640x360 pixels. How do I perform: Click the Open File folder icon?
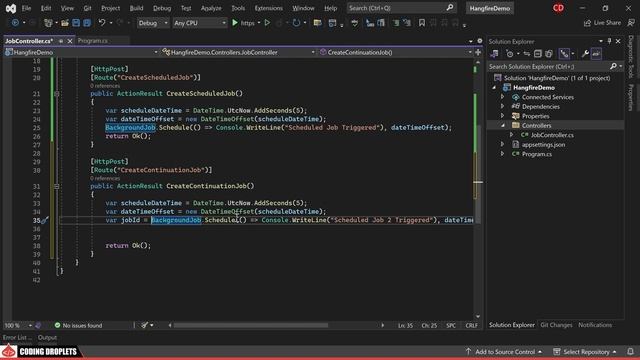coord(65,23)
